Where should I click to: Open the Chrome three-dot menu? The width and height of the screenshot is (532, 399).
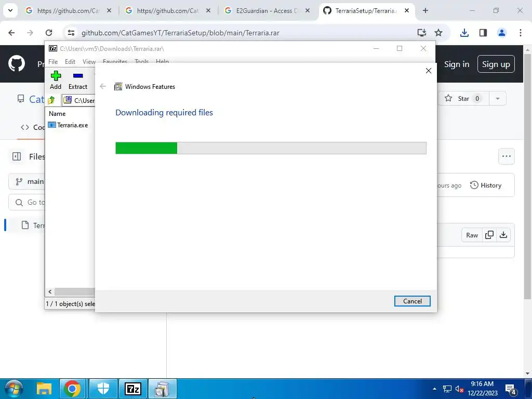(521, 33)
